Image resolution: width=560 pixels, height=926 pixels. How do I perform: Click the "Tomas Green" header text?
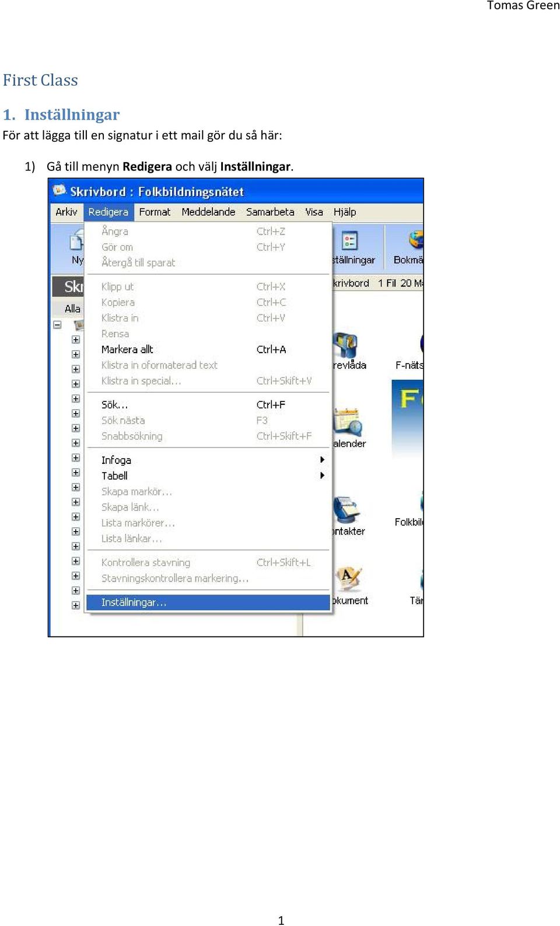click(x=523, y=6)
